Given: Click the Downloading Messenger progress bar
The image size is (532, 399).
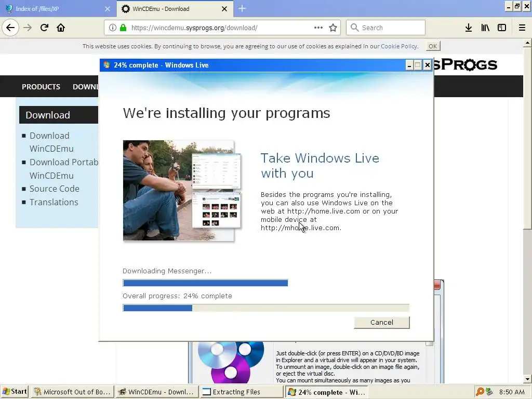Looking at the screenshot, I should (205, 283).
